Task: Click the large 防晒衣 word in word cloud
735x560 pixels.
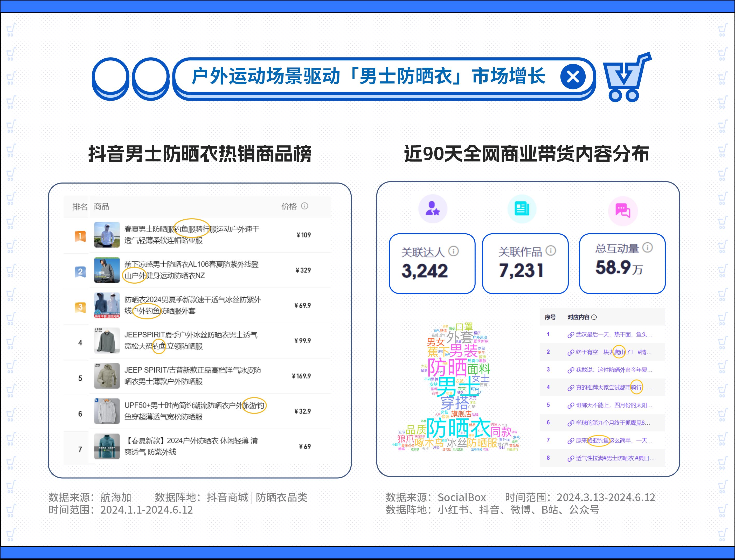Action: click(458, 428)
